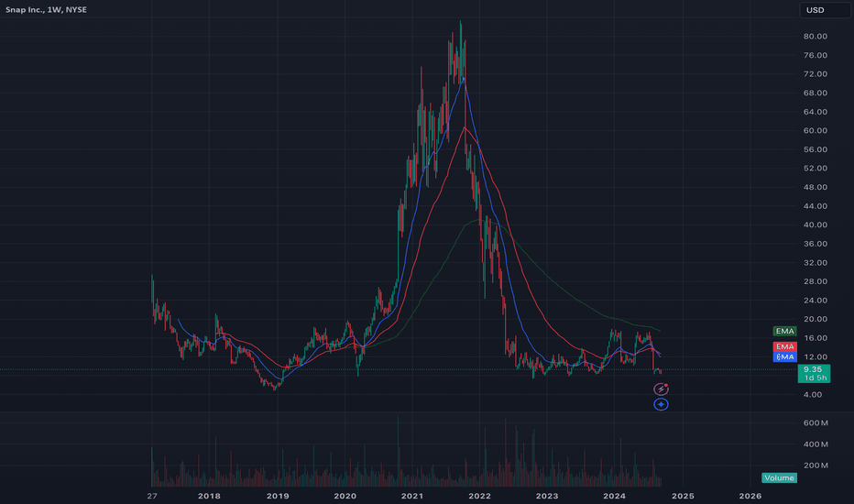Screen dimensions: 854x504
Task: Click the red EMA indicator label
Action: [785, 346]
